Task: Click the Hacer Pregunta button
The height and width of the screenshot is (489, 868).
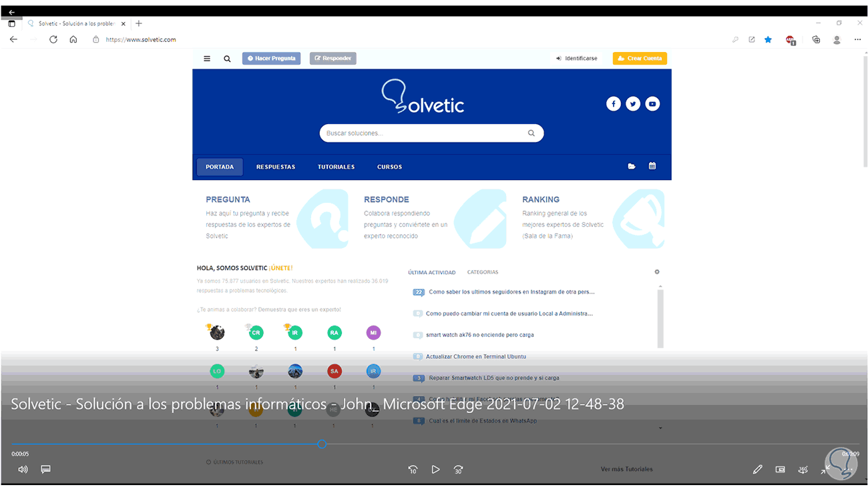Action: (x=271, y=59)
